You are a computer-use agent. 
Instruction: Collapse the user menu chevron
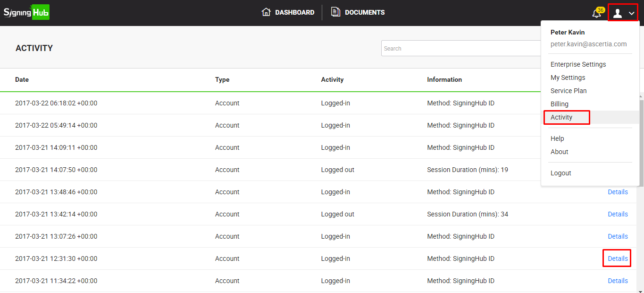coord(632,13)
